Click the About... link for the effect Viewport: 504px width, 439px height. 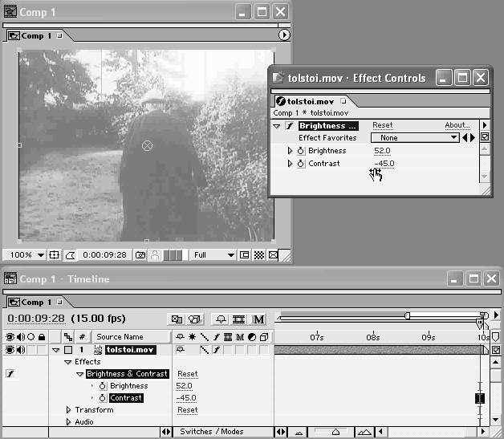point(457,125)
